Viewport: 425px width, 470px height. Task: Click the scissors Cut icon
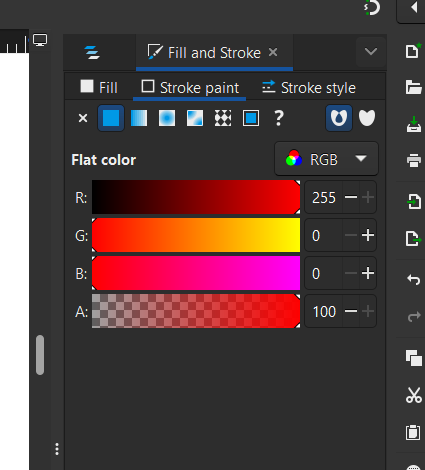(414, 395)
